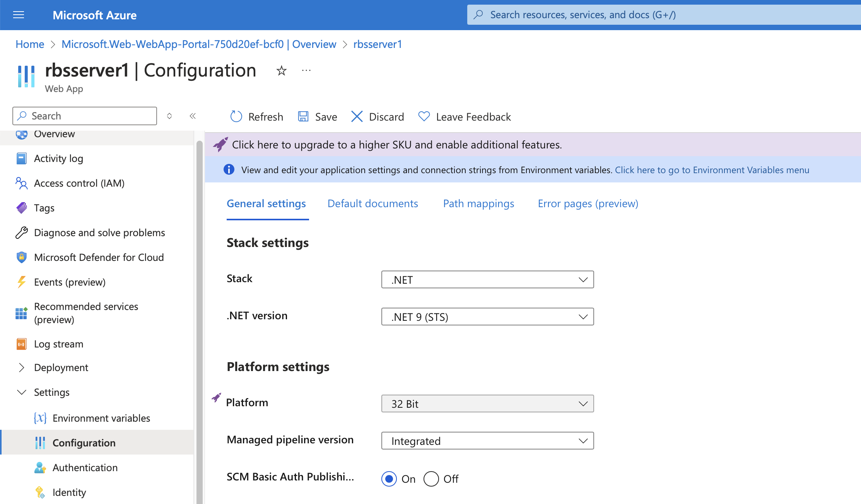The width and height of the screenshot is (861, 504).
Task: Click the Environment variables braces icon
Action: click(x=40, y=418)
